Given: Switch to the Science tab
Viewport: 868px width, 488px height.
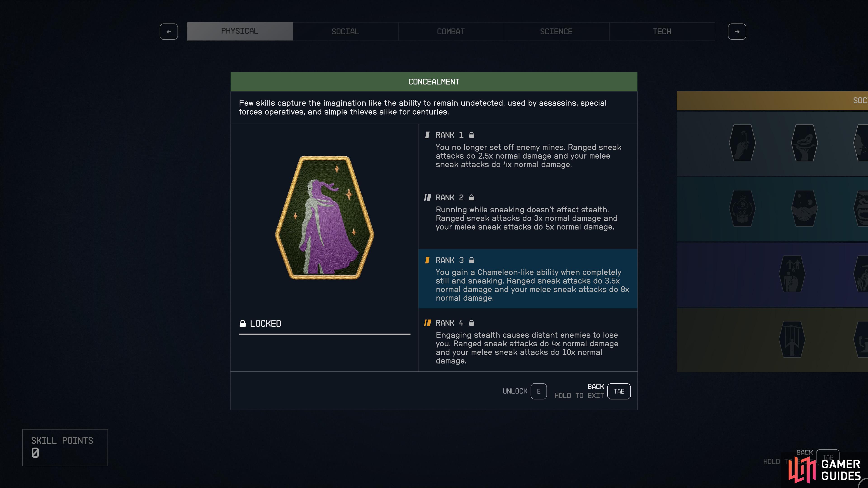Looking at the screenshot, I should pyautogui.click(x=556, y=32).
